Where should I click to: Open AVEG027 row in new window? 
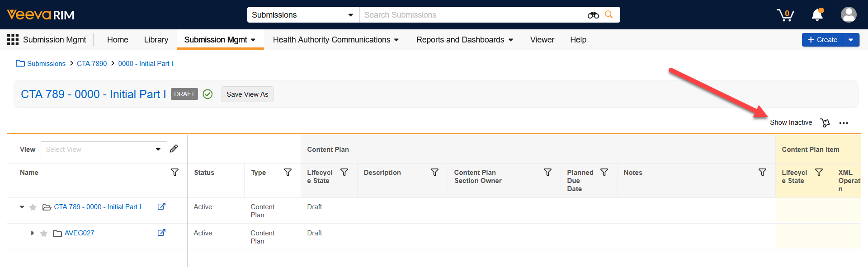161,233
